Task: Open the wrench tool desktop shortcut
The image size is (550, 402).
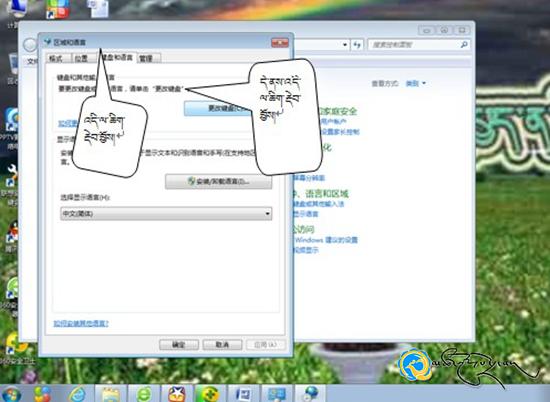Action: (x=12, y=174)
